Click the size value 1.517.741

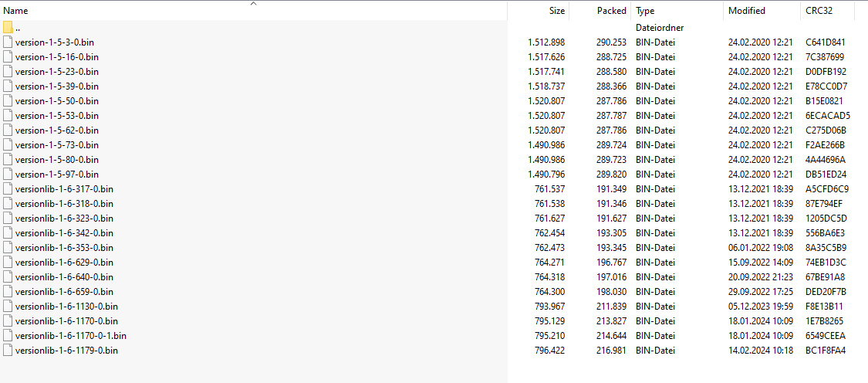546,72
